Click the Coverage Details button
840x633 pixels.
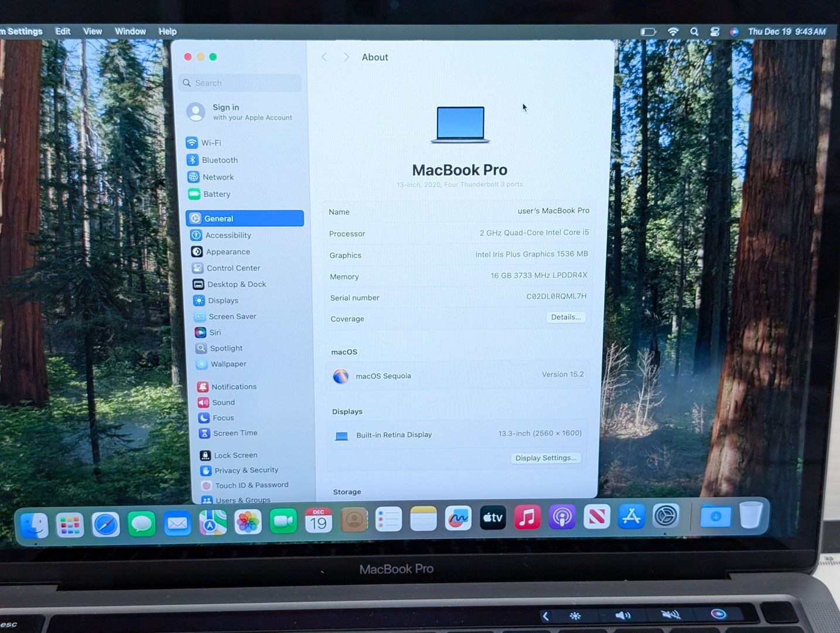[x=565, y=317]
